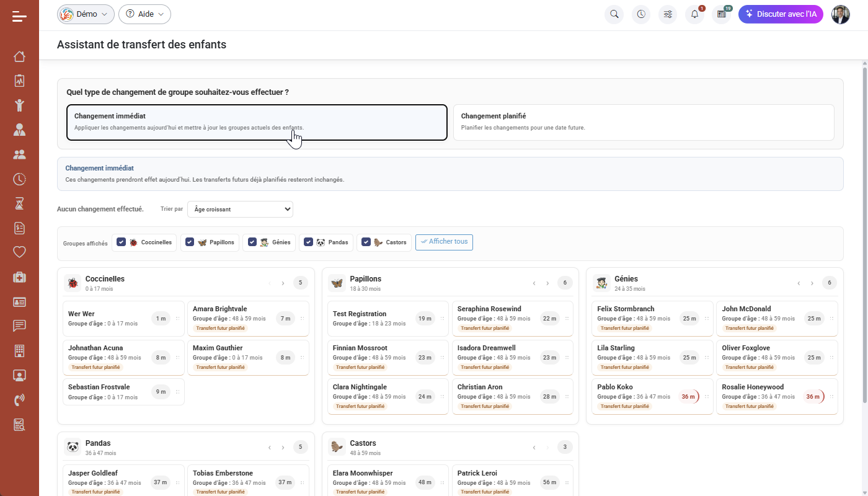Click the Coccinelles child count badge
The height and width of the screenshot is (496, 868).
click(x=301, y=283)
